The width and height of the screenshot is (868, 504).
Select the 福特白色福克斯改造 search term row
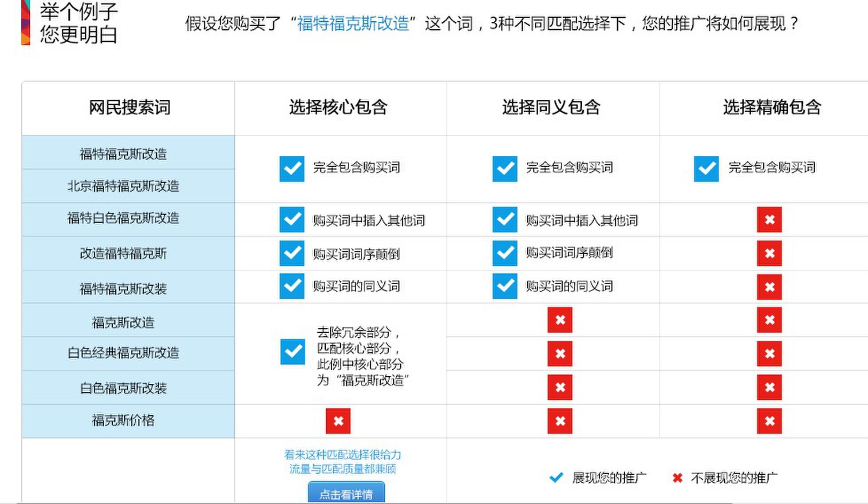tap(128, 220)
